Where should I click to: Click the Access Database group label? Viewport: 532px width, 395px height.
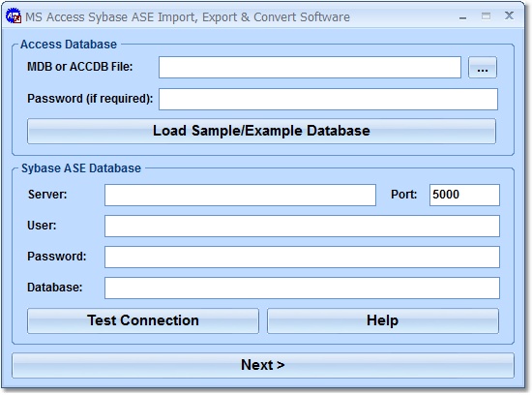[69, 45]
